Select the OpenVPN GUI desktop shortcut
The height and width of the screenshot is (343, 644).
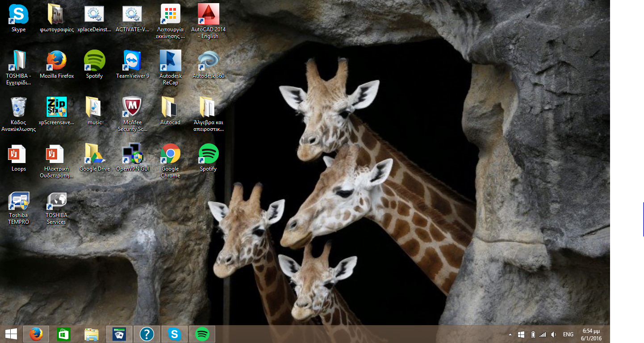pyautogui.click(x=133, y=158)
